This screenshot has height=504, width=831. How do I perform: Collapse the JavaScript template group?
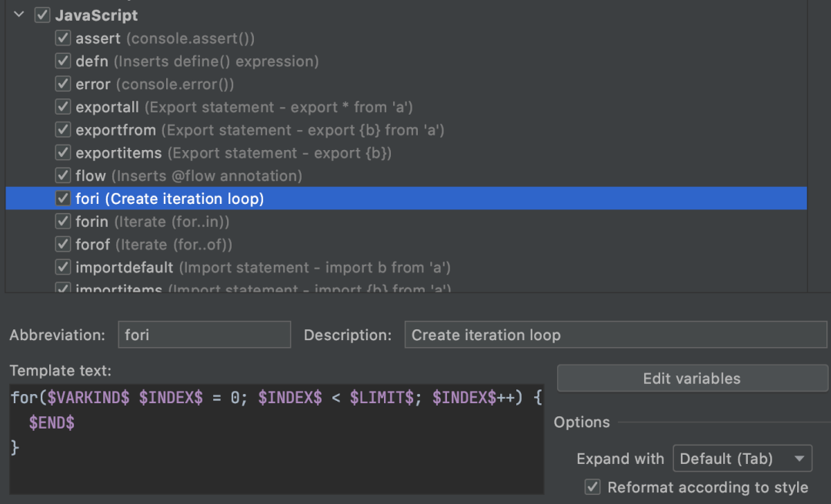pyautogui.click(x=19, y=15)
